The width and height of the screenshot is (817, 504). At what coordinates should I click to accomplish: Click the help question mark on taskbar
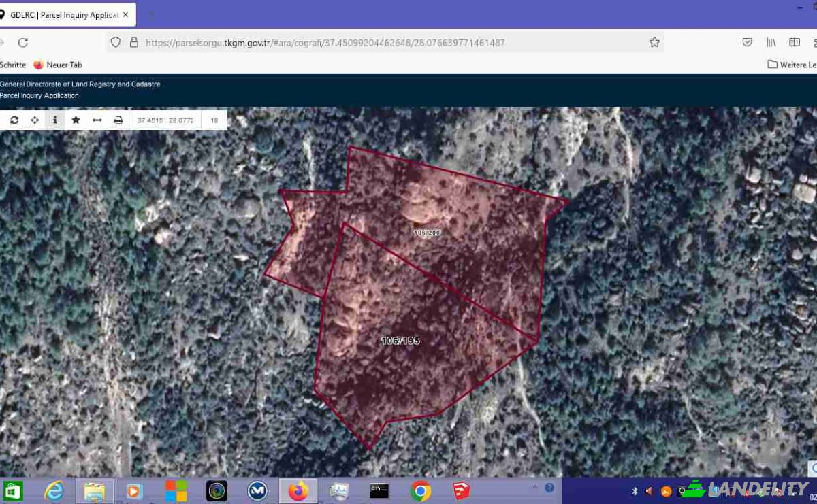coord(549,488)
